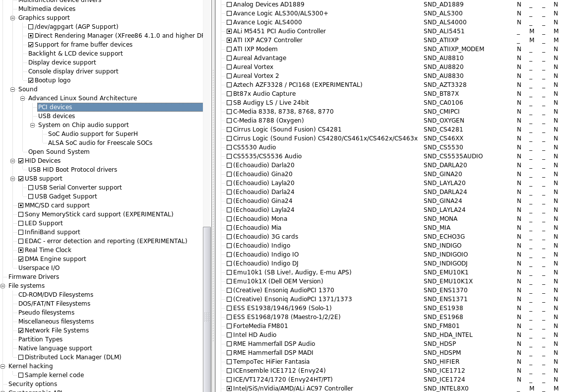
Task: Enable ATI IXP Modem checkbox
Action: coord(229,49)
